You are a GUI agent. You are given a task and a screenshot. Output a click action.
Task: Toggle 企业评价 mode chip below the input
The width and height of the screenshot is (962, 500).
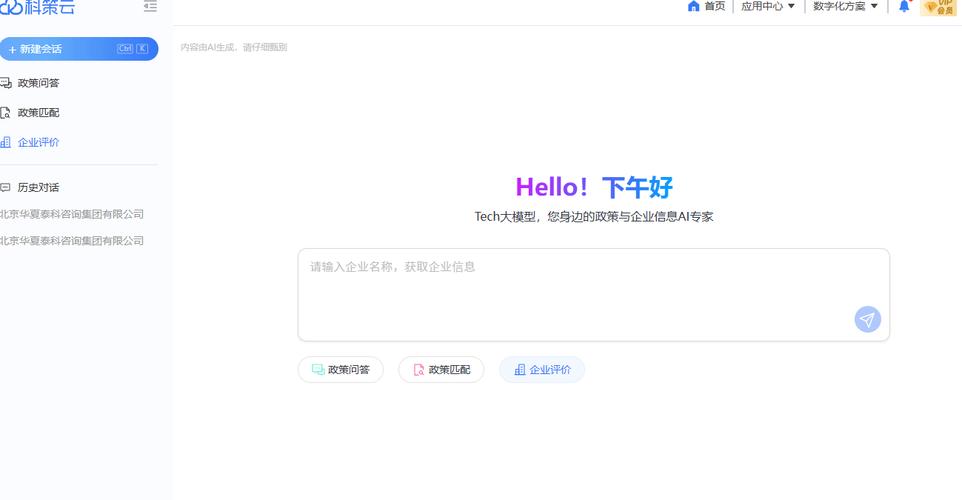tap(542, 370)
